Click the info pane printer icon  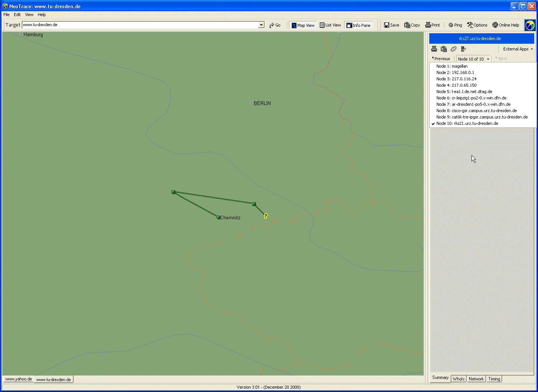pos(434,49)
